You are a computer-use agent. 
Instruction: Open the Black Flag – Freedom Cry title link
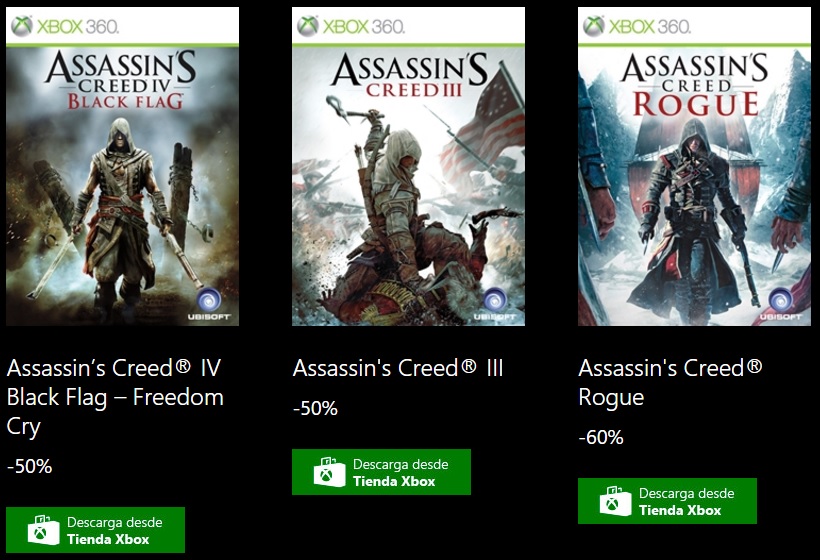point(114,397)
